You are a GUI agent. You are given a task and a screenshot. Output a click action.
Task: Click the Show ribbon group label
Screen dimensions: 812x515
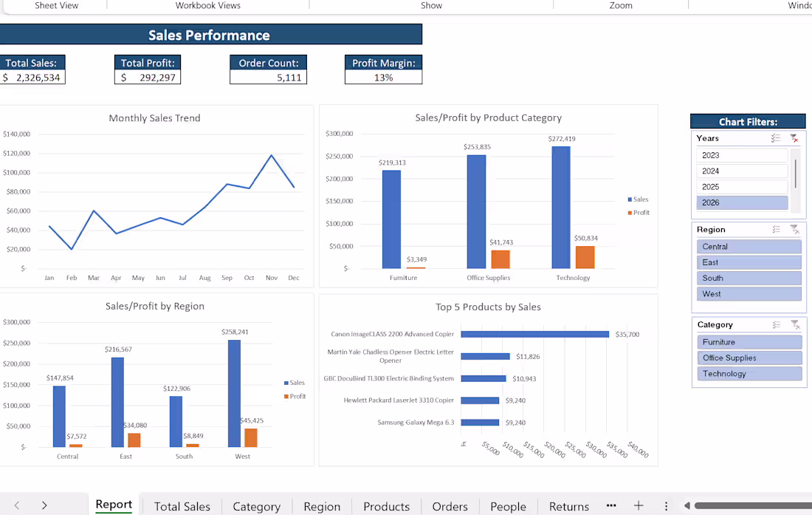coord(431,5)
